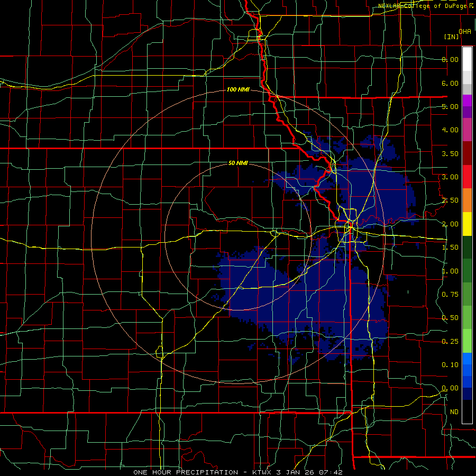
Task: Click the 2.50 legend value
Action: [450, 200]
